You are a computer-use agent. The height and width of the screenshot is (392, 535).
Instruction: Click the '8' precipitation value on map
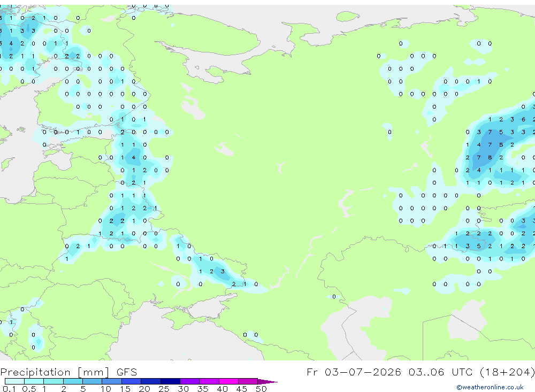point(490,158)
